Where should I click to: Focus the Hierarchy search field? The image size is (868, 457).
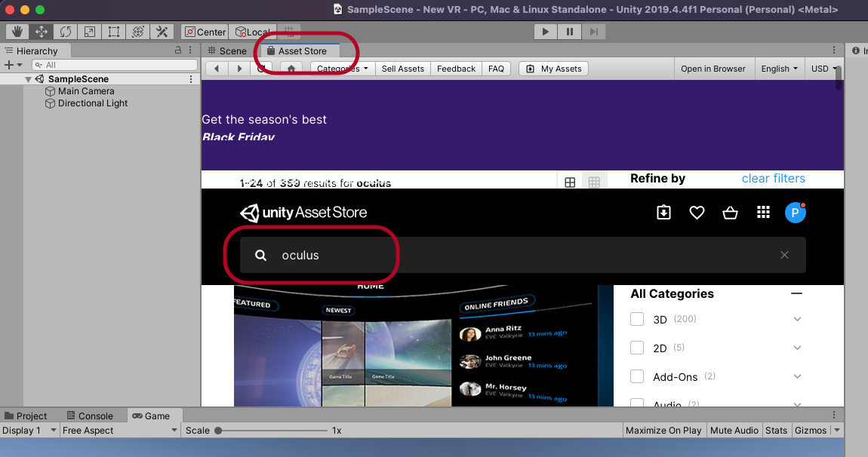coord(115,65)
